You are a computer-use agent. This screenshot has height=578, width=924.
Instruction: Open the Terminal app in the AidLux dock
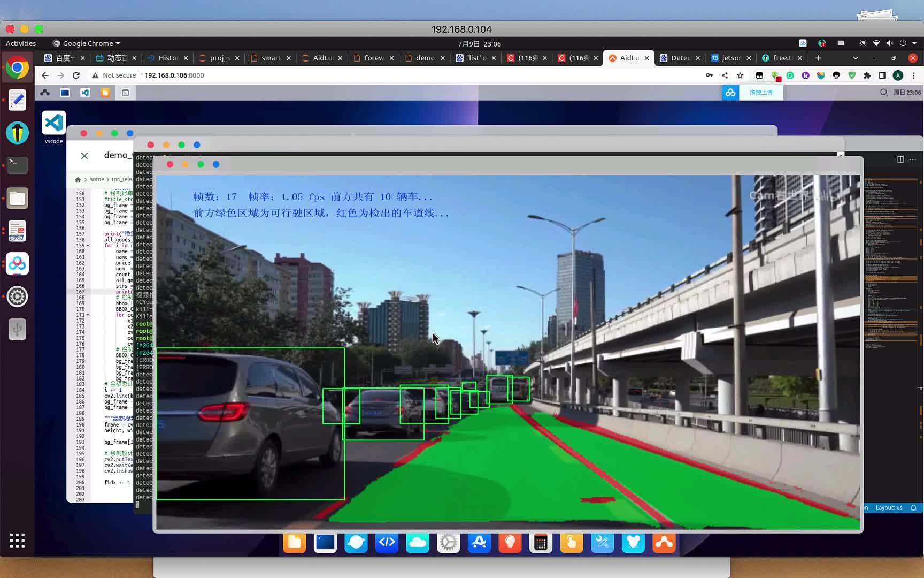click(325, 542)
